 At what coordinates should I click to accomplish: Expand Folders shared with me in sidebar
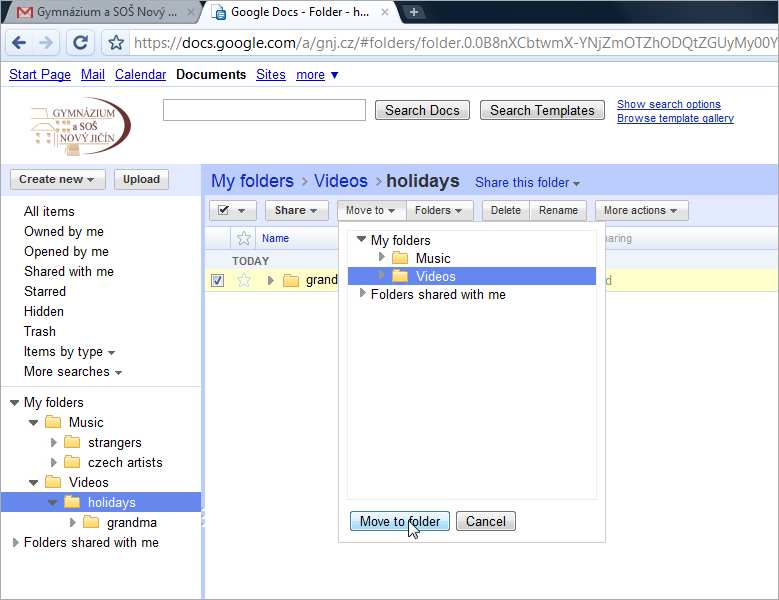pyautogui.click(x=15, y=542)
